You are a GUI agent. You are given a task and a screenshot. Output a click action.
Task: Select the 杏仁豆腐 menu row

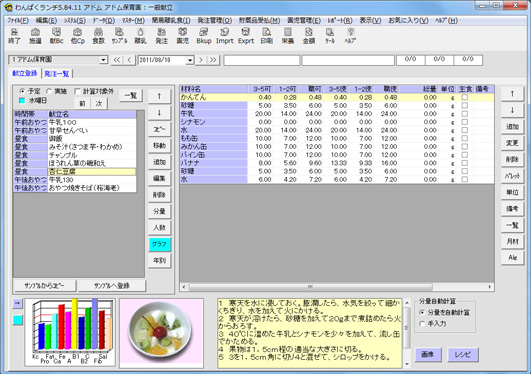tap(75, 171)
